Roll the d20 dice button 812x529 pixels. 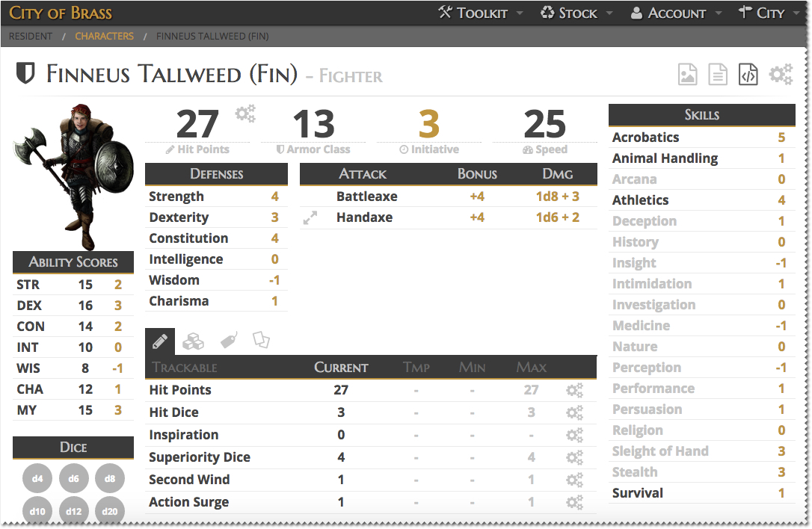click(x=110, y=512)
